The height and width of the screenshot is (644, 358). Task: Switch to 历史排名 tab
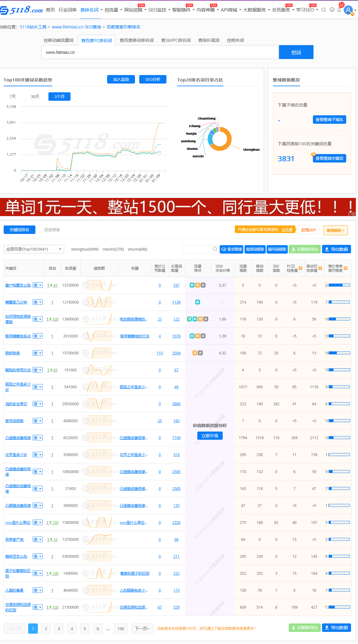coord(52,230)
